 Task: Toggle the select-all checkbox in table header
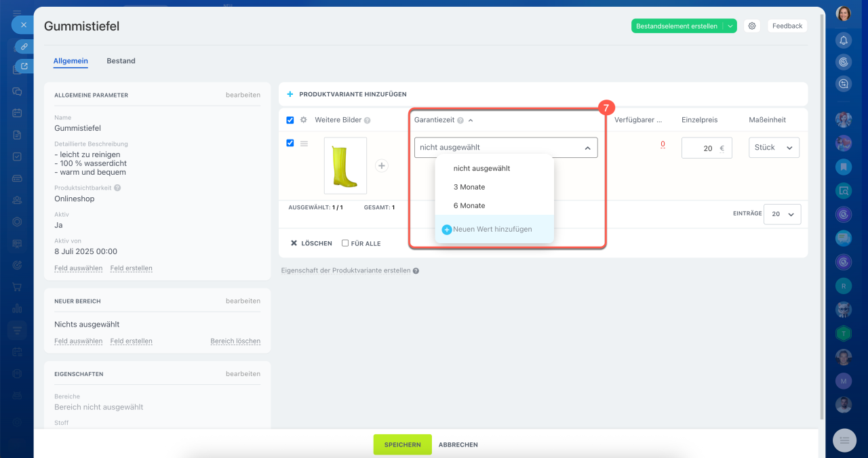tap(290, 120)
